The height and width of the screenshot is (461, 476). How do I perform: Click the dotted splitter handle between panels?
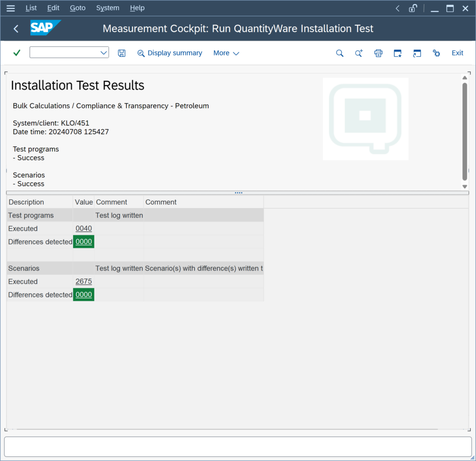tap(238, 193)
